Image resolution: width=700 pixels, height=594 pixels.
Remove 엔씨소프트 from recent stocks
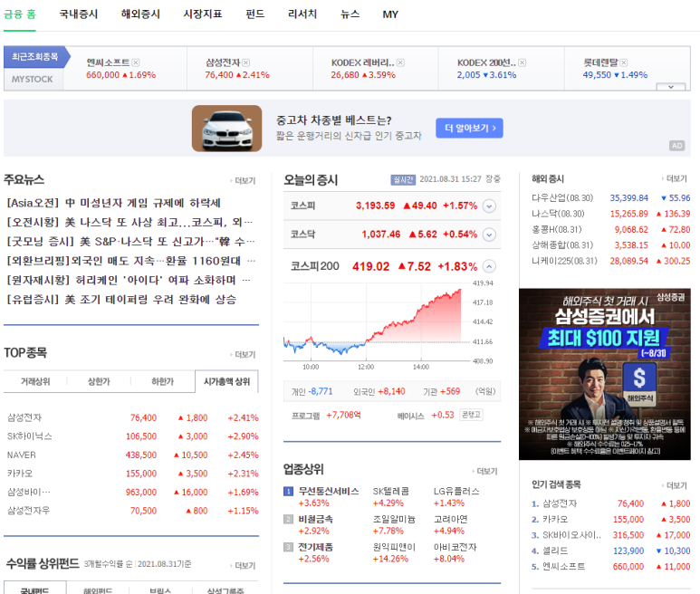click(x=136, y=62)
